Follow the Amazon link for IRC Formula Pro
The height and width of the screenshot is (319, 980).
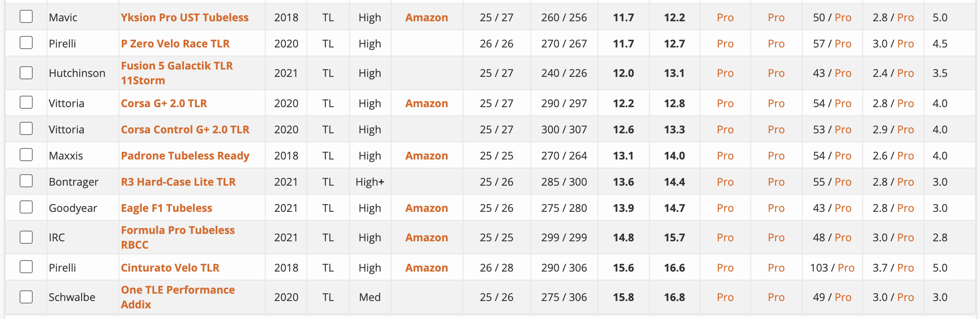[427, 237]
